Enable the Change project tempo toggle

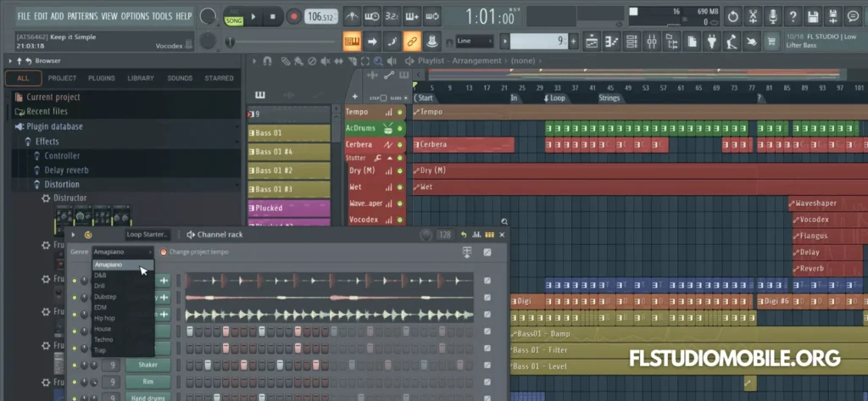164,252
